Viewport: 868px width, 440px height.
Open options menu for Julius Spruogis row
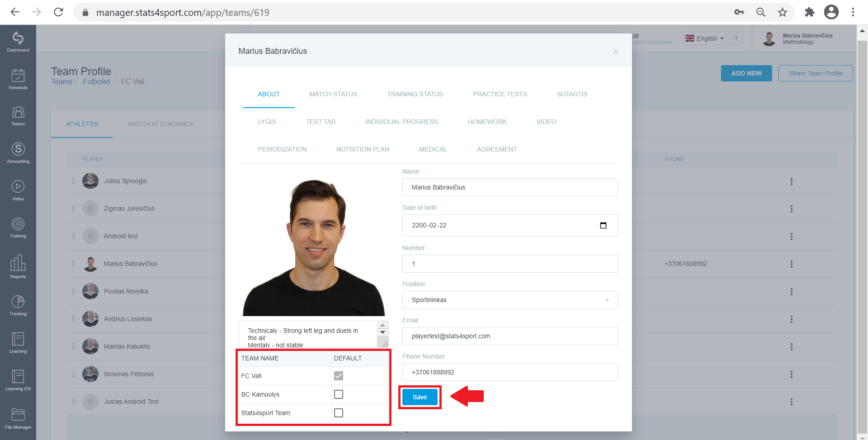tap(791, 181)
